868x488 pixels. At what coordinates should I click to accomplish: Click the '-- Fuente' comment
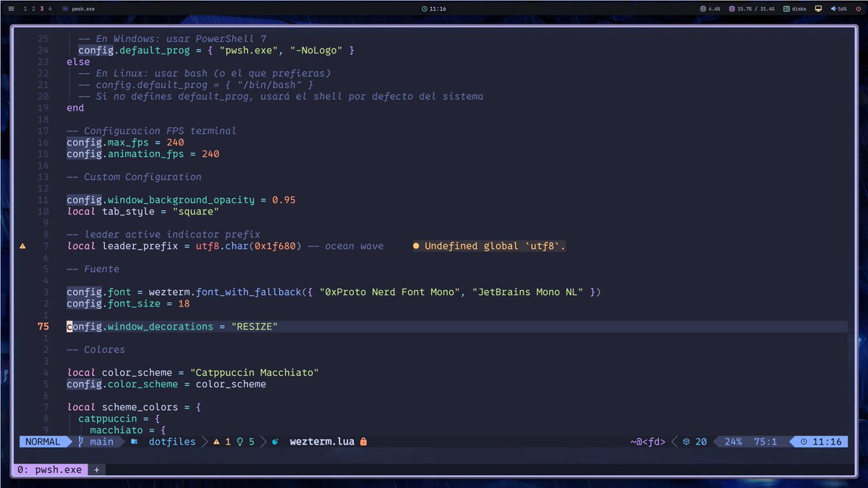tap(93, 269)
